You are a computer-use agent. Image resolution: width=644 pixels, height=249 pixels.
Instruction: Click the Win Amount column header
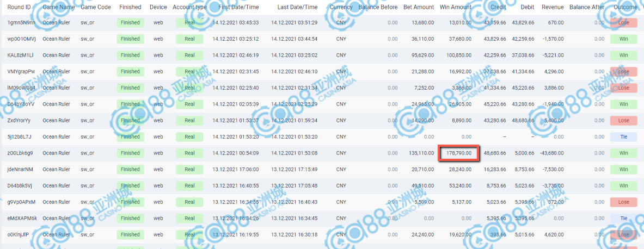(456, 7)
